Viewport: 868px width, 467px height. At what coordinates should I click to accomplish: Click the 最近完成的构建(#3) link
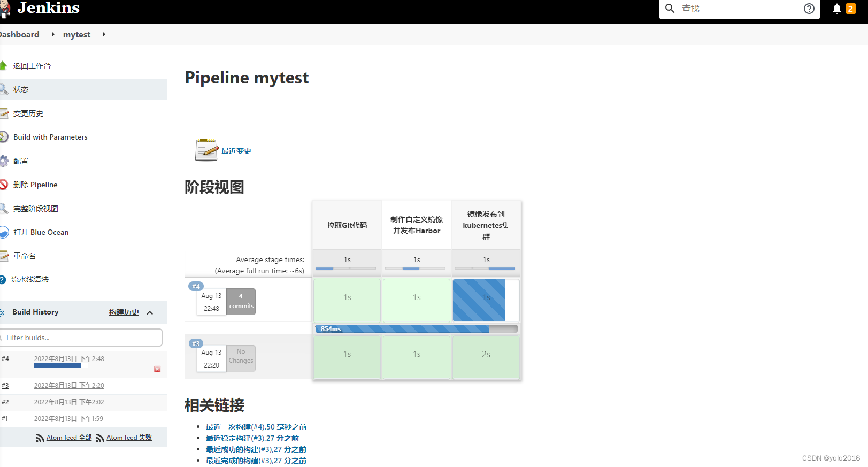click(x=256, y=461)
